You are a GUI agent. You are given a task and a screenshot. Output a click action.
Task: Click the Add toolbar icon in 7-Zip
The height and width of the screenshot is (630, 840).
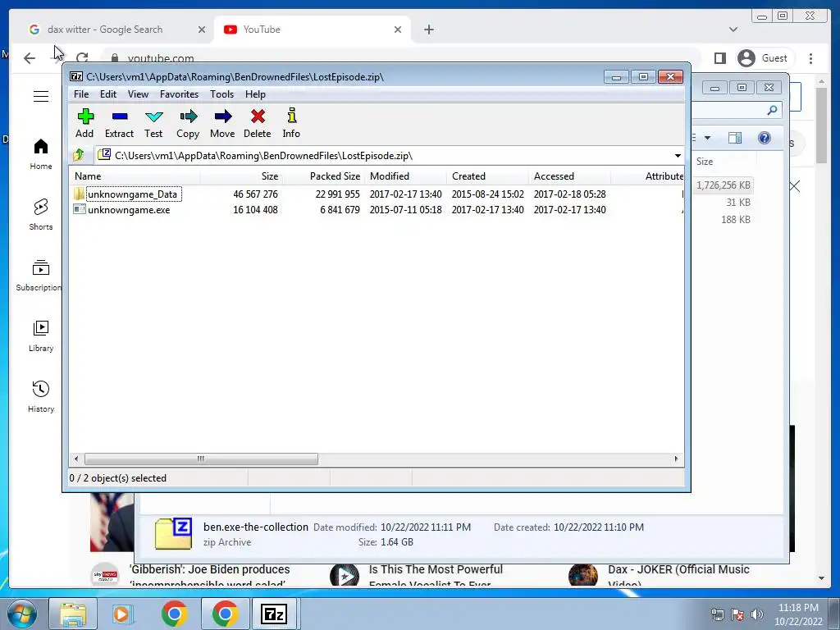84,123
